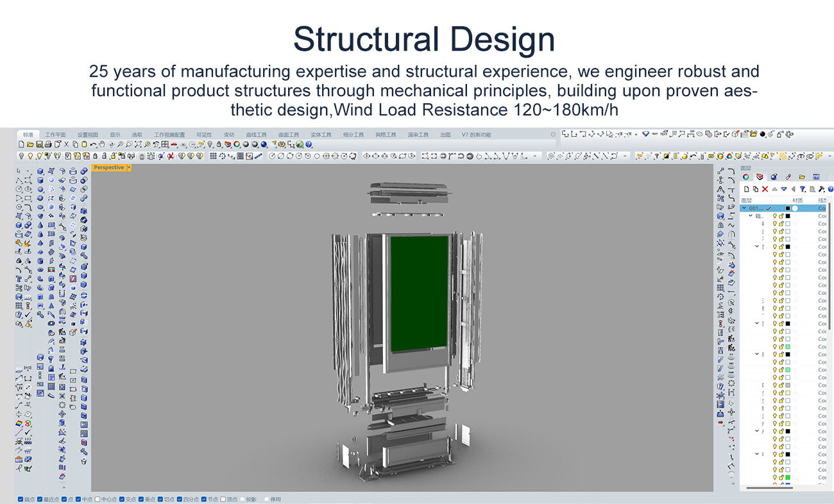This screenshot has width=834, height=504.
Task: Click the New layer icon in layers panel
Action: point(746,189)
